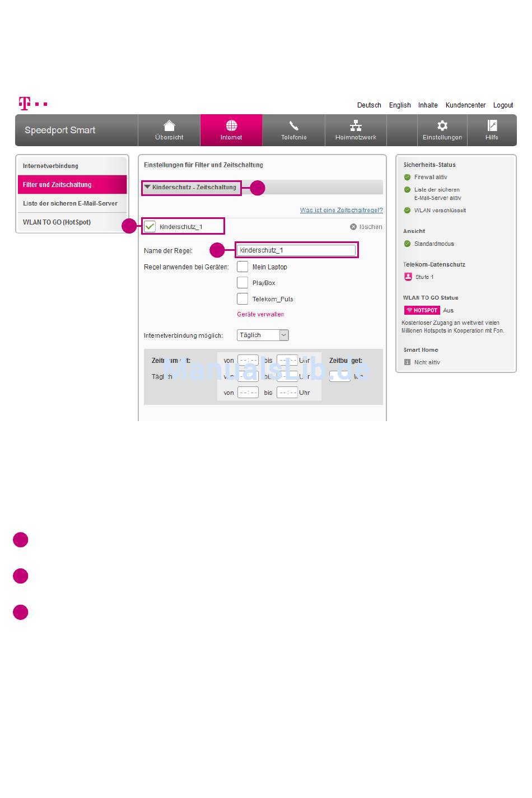
Task: Open the Hilfe book icon
Action: coord(492,125)
